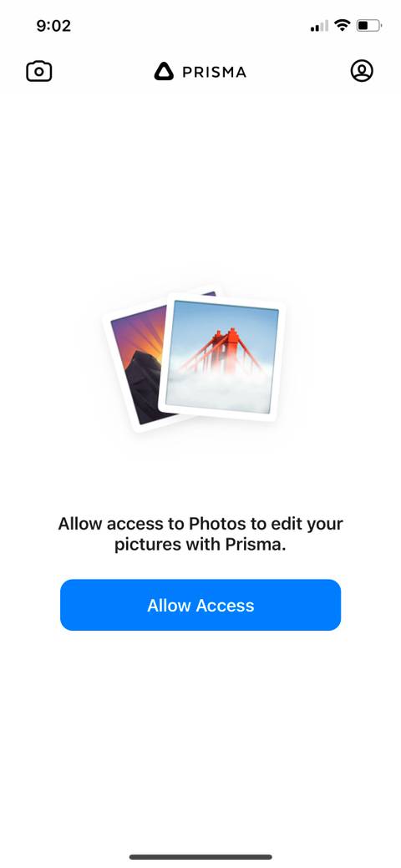Tap the PRISMA wordmark in header
This screenshot has height=868, width=401.
[x=215, y=72]
